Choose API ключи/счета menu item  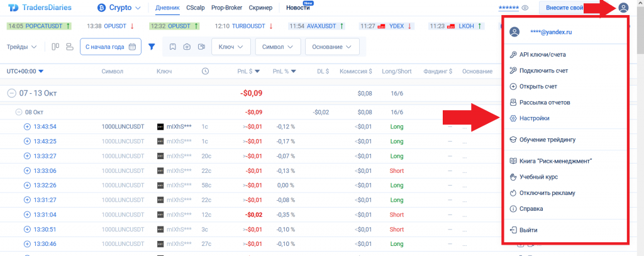point(541,54)
